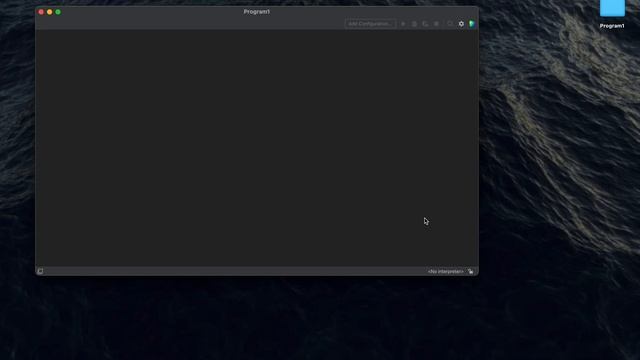Open the Add Configuration selector
Viewport: 640px width, 360px height.
370,24
